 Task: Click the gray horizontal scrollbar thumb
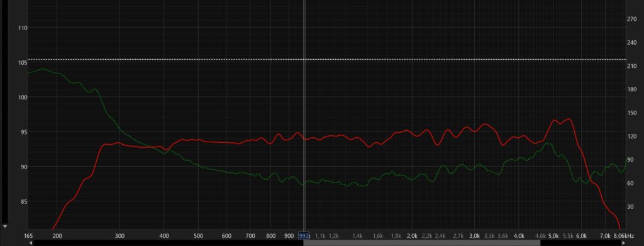pyautogui.click(x=422, y=243)
